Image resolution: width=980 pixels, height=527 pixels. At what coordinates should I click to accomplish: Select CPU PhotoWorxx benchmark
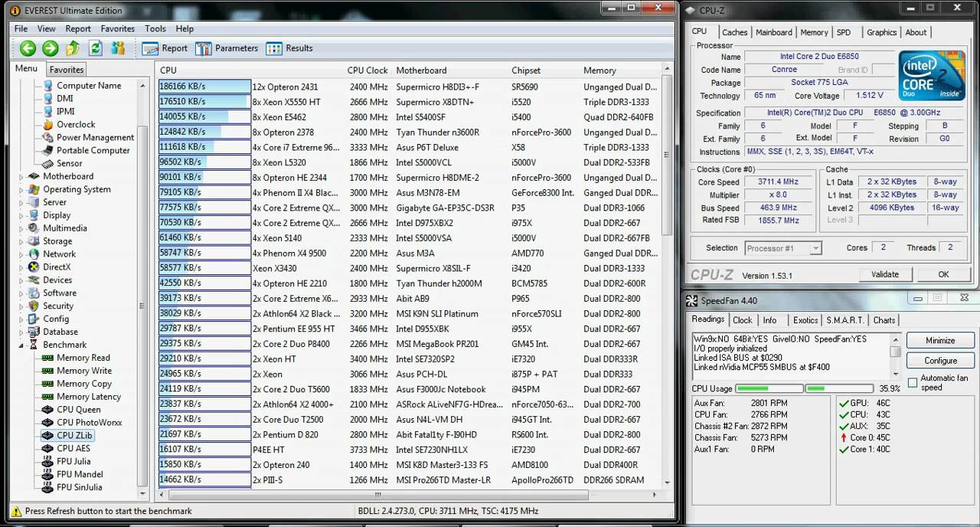(89, 423)
